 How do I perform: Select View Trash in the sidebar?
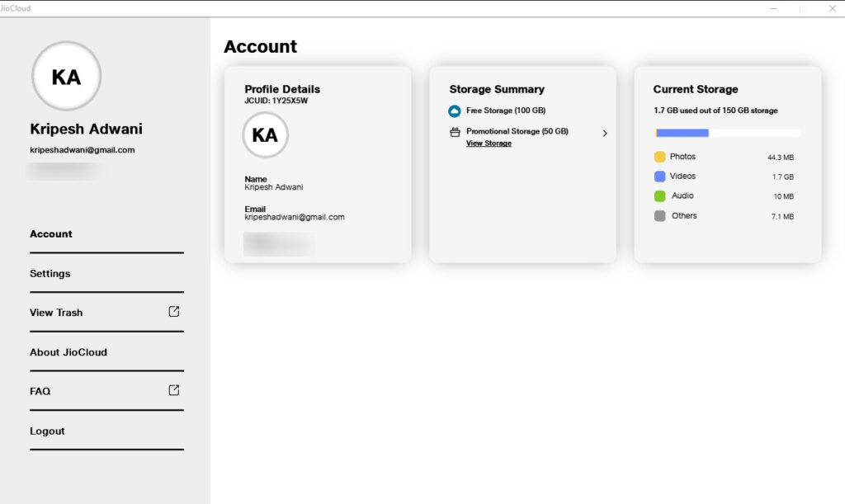click(55, 312)
